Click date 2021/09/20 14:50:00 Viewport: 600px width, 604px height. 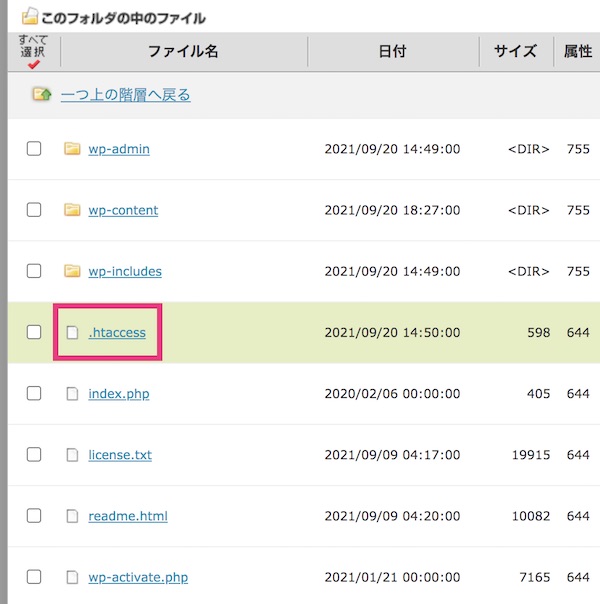tap(392, 333)
